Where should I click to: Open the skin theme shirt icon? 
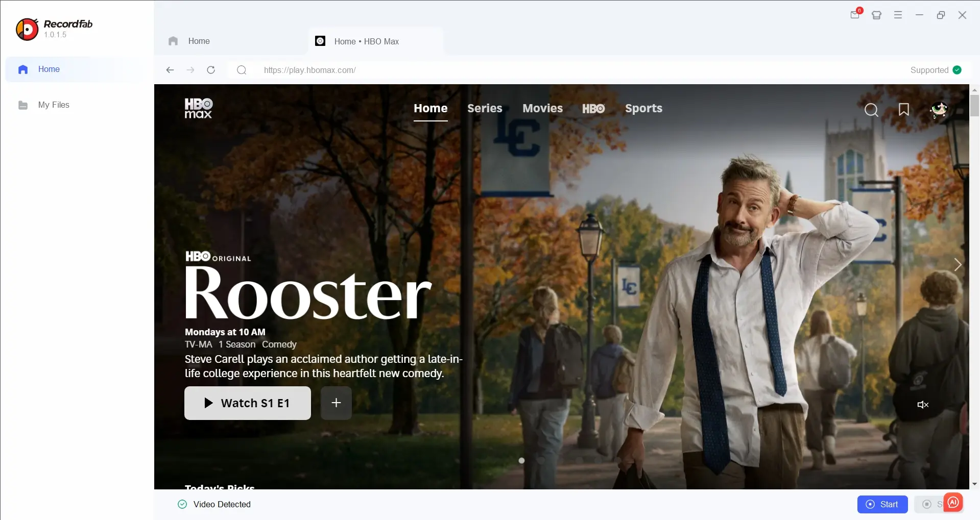click(x=877, y=15)
